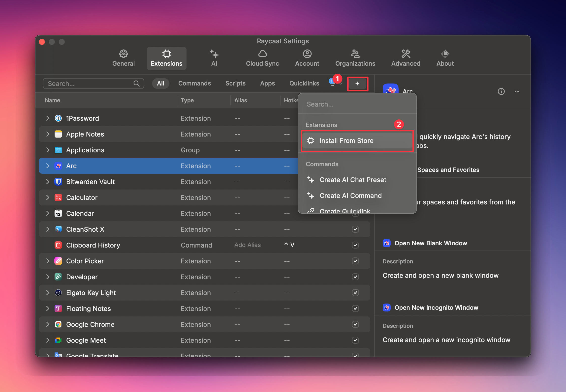Select Create AI Command

coord(357,196)
